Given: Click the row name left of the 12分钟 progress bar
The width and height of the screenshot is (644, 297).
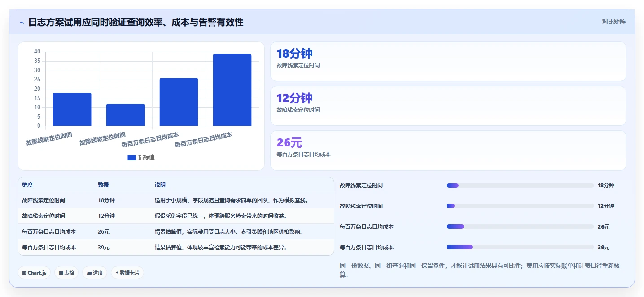Looking at the screenshot, I should click(x=361, y=206).
